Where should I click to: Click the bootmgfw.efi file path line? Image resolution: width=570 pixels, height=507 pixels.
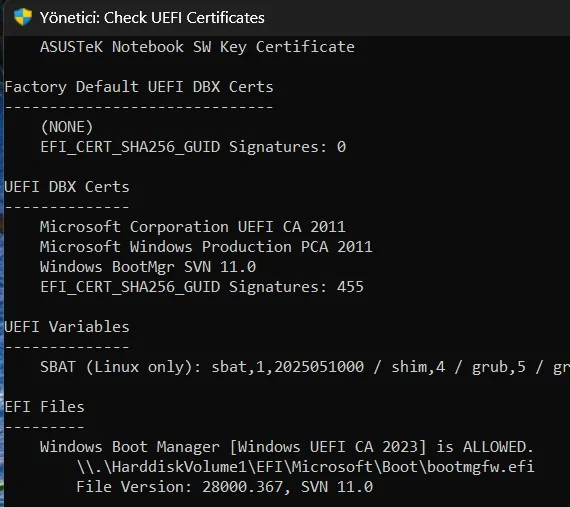305,467
